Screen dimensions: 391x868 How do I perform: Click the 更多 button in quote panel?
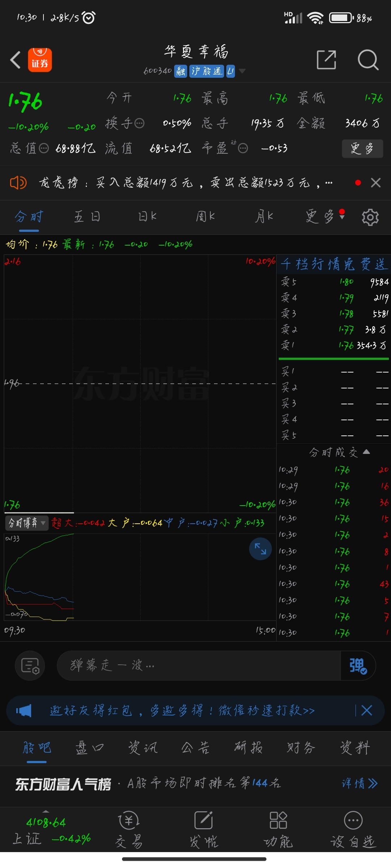[362, 149]
